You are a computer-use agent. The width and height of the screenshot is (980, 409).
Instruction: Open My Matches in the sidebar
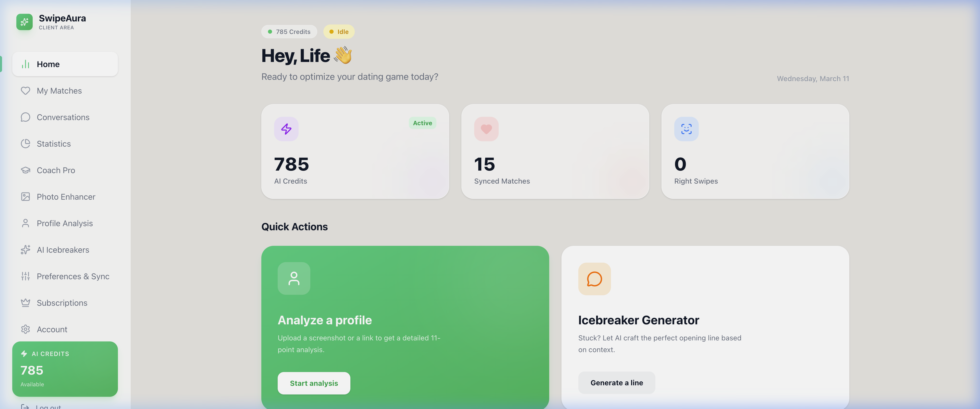click(x=59, y=91)
